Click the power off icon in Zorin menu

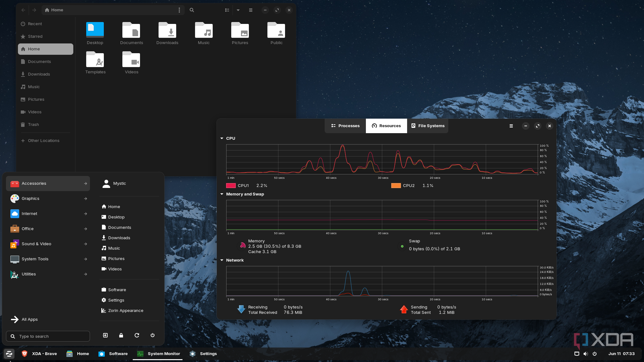[x=153, y=335]
